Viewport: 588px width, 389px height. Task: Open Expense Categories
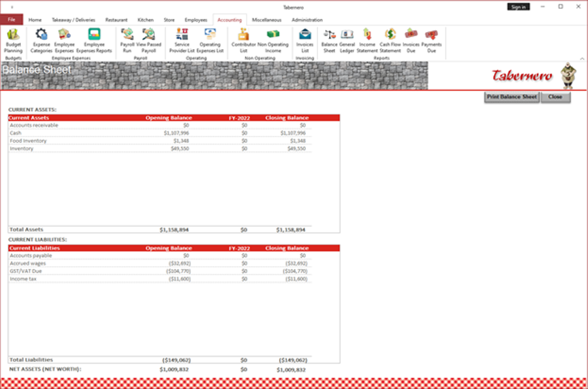pyautogui.click(x=41, y=41)
